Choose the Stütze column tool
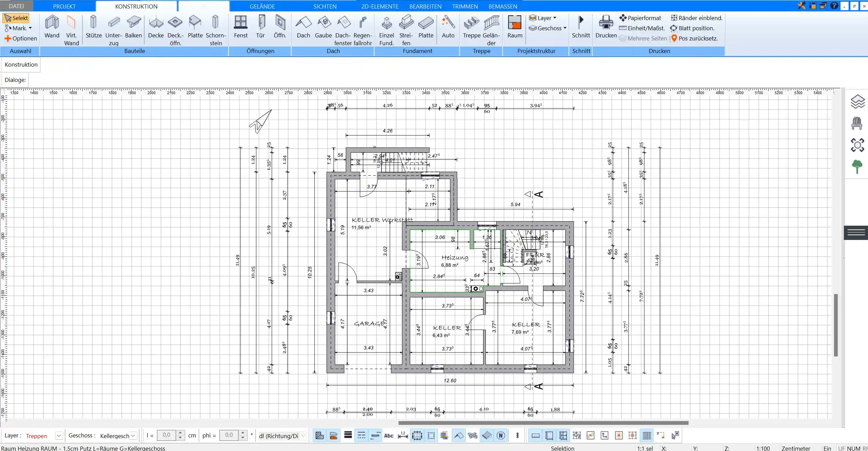 (93, 27)
